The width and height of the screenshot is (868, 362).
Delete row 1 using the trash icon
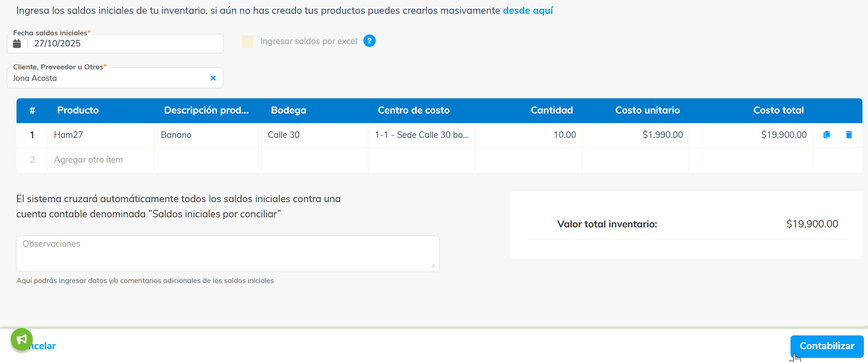click(x=849, y=135)
